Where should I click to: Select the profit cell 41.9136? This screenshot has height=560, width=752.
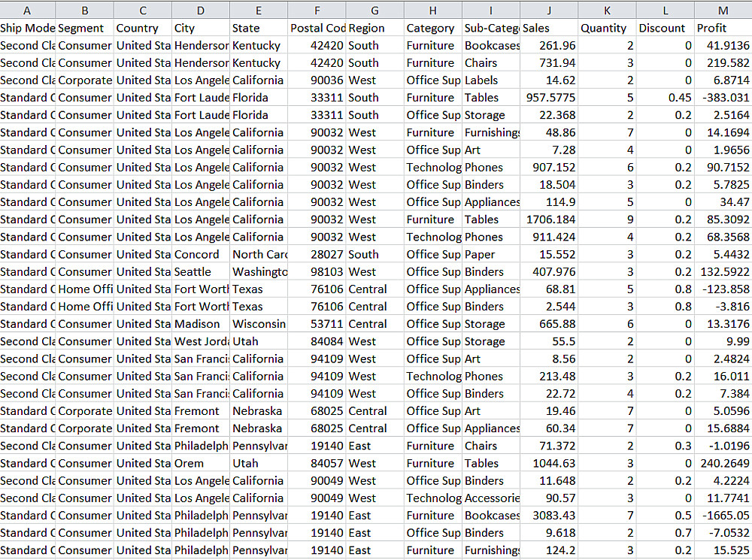point(723,46)
